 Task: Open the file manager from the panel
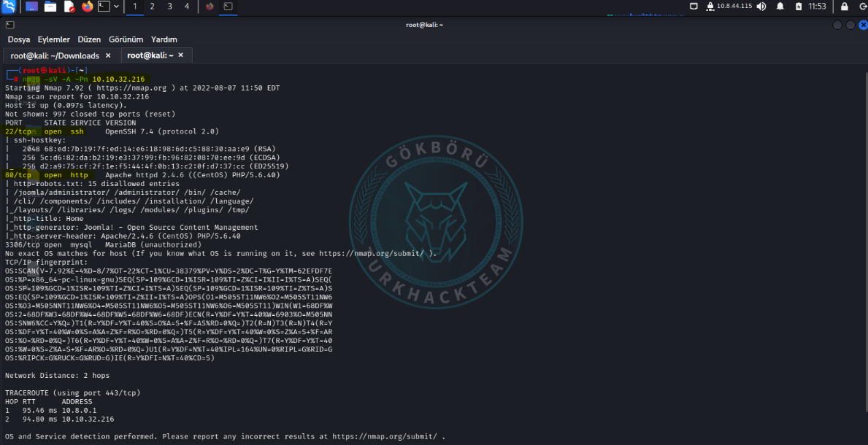50,7
